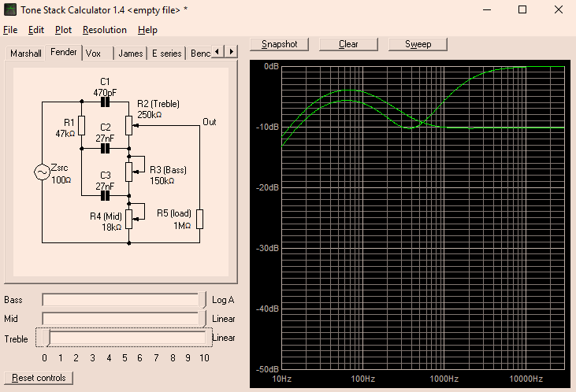Click the R5 (load) 1MΩ value
This screenshot has width=576, height=392.
(x=182, y=226)
